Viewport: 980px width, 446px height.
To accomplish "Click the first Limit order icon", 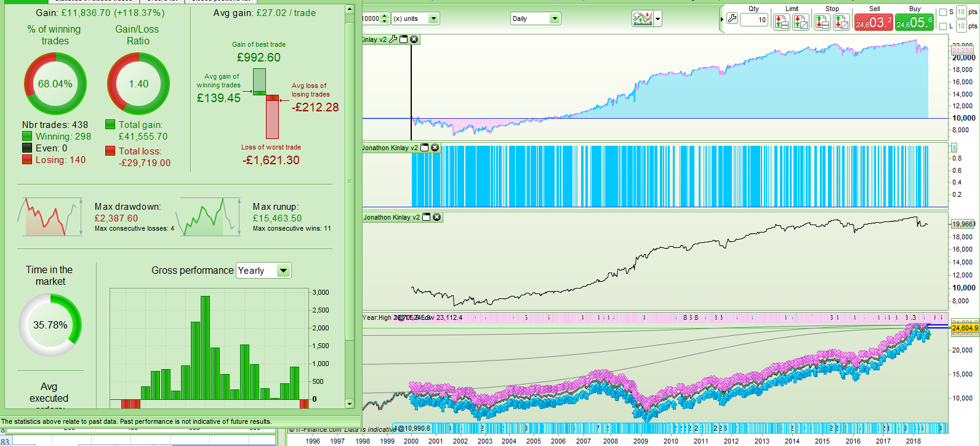I will (782, 22).
